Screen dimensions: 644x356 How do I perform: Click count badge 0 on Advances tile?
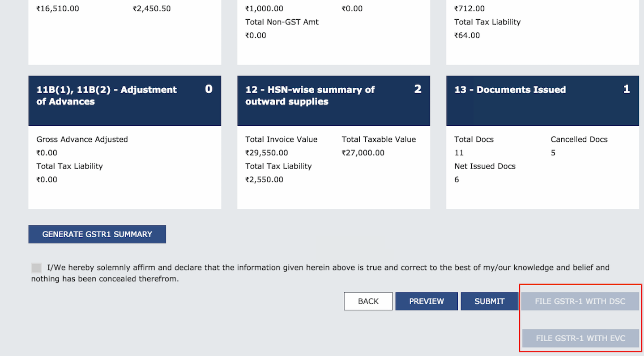[209, 89]
